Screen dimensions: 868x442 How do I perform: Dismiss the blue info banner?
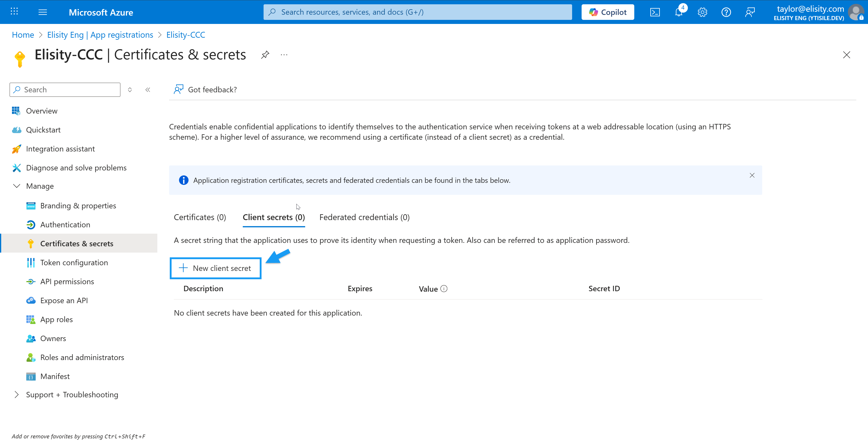point(752,175)
